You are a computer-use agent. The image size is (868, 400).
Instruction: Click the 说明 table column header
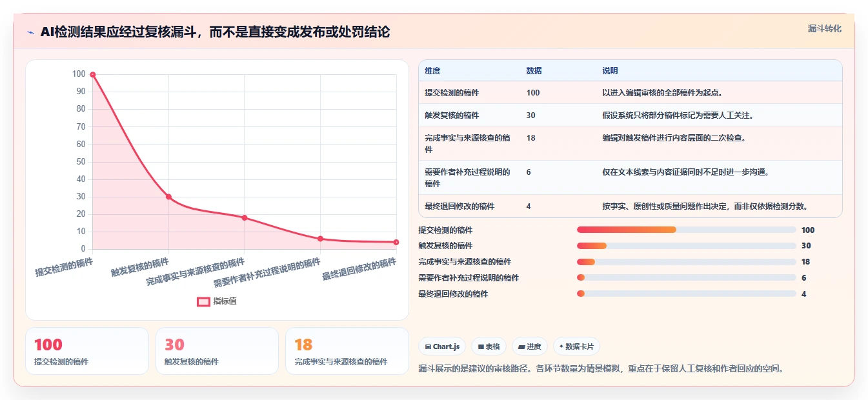pos(610,71)
